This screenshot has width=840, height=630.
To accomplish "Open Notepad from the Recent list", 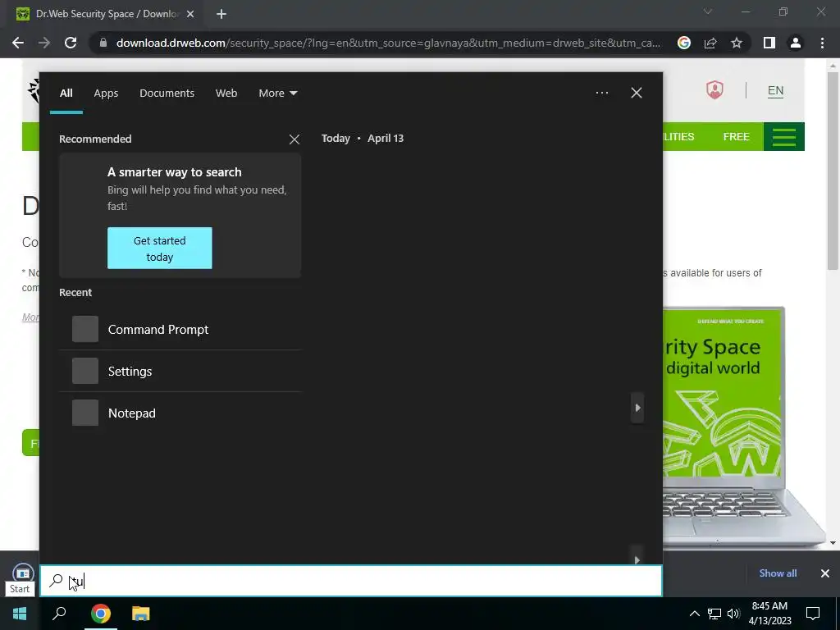I will [x=180, y=413].
